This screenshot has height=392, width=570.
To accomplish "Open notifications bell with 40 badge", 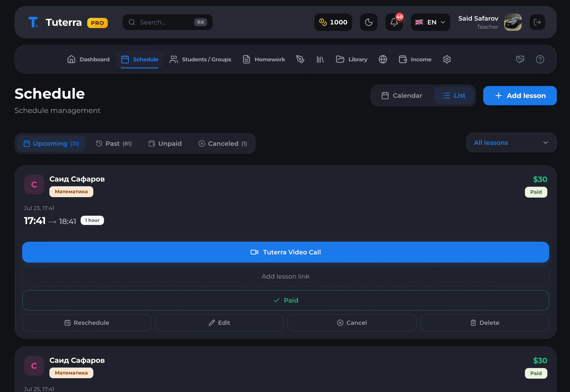I will click(x=394, y=22).
